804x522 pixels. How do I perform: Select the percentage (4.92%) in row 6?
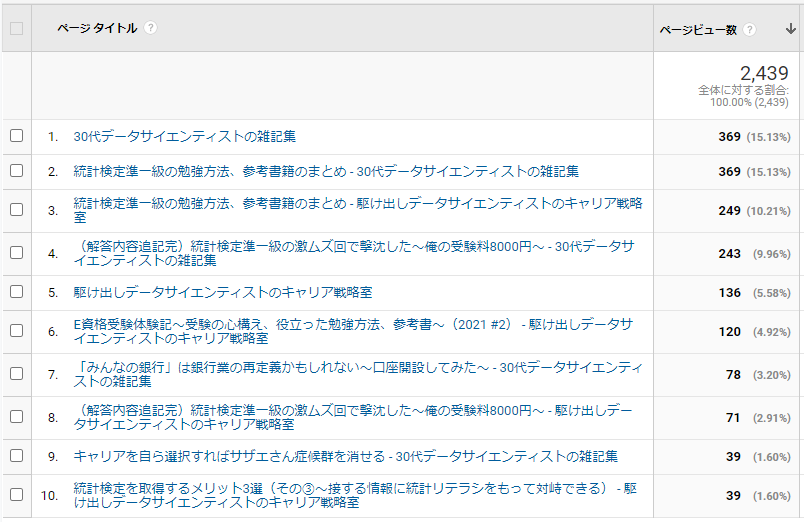[772, 332]
